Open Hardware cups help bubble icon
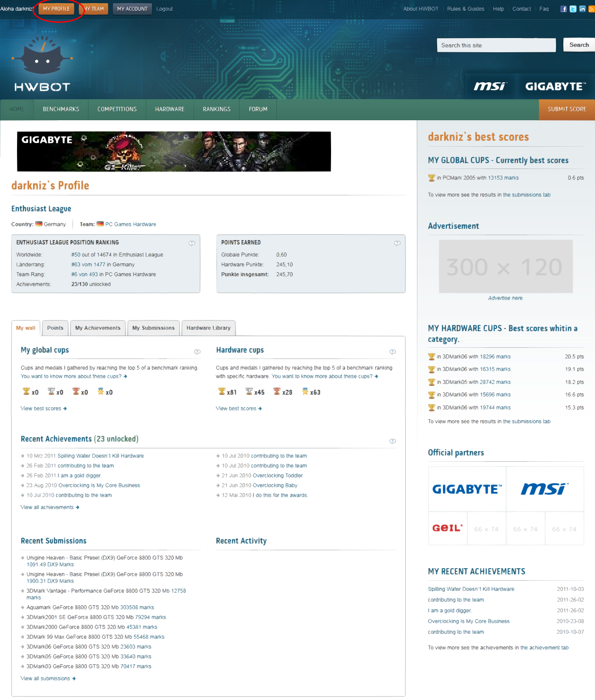The height and width of the screenshot is (700, 595). (393, 352)
